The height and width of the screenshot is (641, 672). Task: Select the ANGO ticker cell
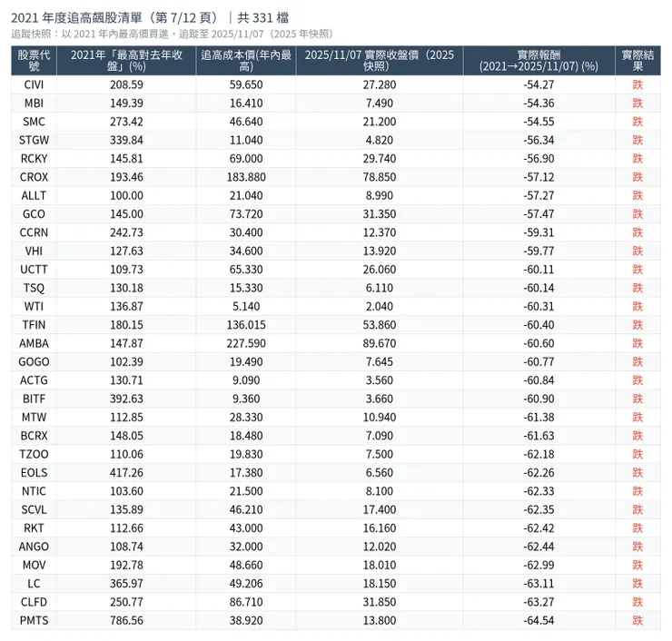[34, 547]
